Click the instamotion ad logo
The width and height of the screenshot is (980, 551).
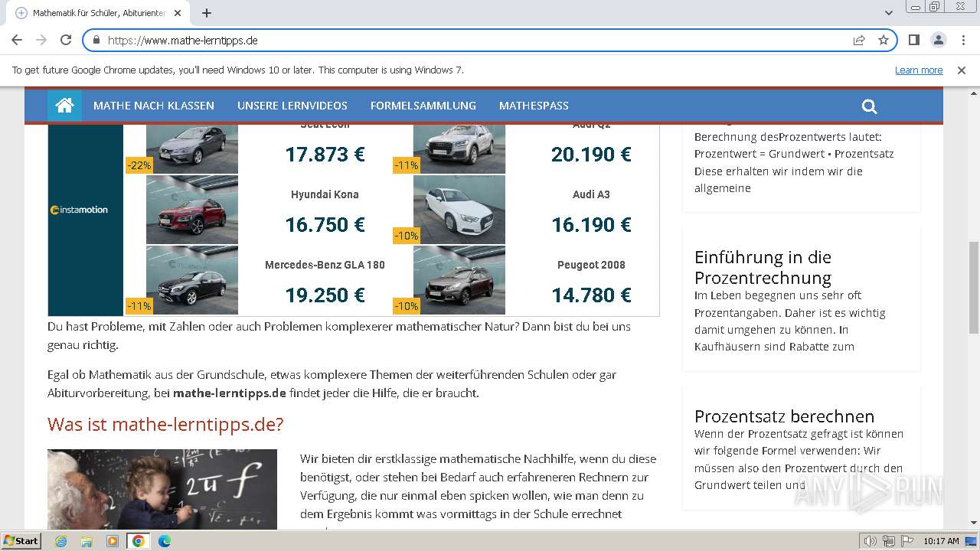click(x=79, y=210)
